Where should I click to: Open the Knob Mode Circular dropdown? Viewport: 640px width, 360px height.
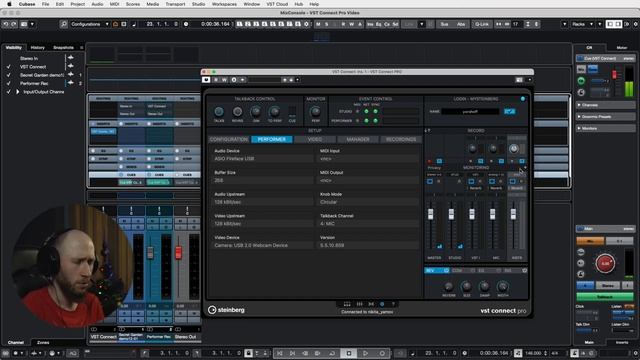click(x=368, y=202)
